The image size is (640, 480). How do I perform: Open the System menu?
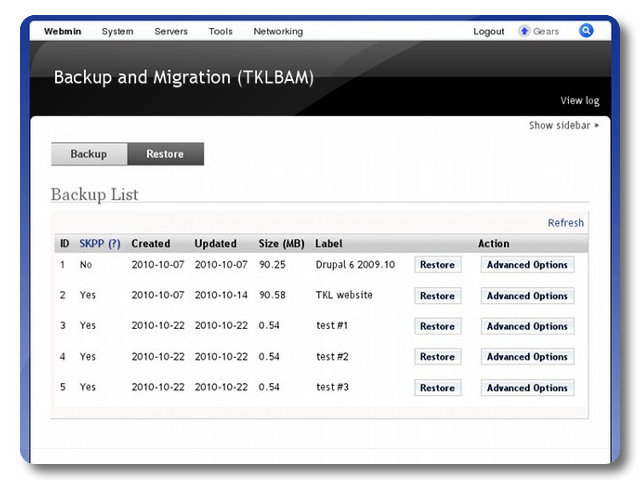point(117,32)
